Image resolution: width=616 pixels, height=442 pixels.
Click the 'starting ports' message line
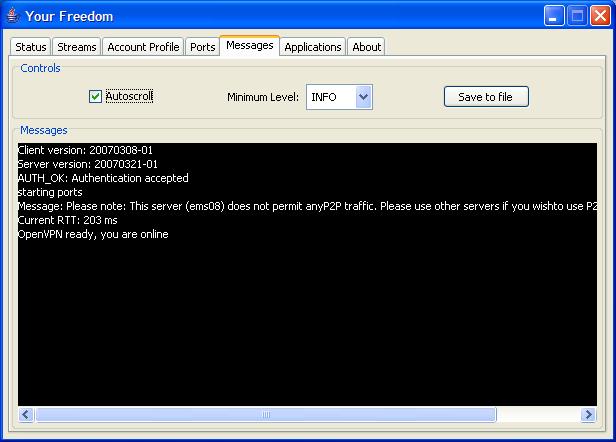pyautogui.click(x=50, y=192)
